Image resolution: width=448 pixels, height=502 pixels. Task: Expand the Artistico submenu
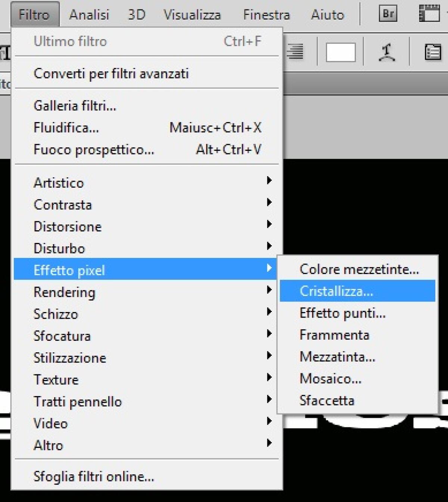(x=146, y=183)
